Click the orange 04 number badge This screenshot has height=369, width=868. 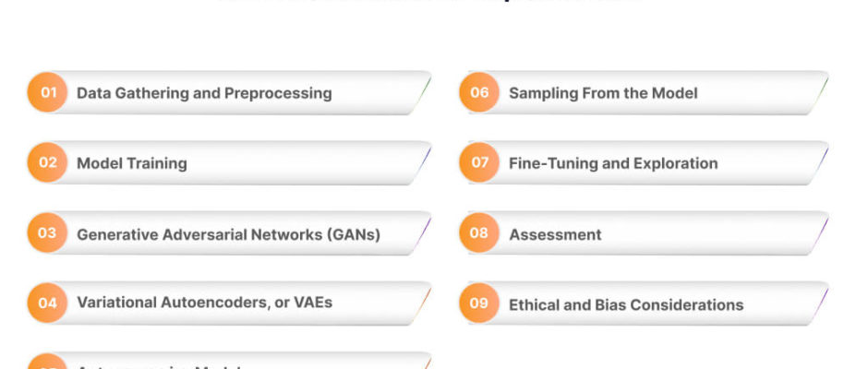point(48,304)
